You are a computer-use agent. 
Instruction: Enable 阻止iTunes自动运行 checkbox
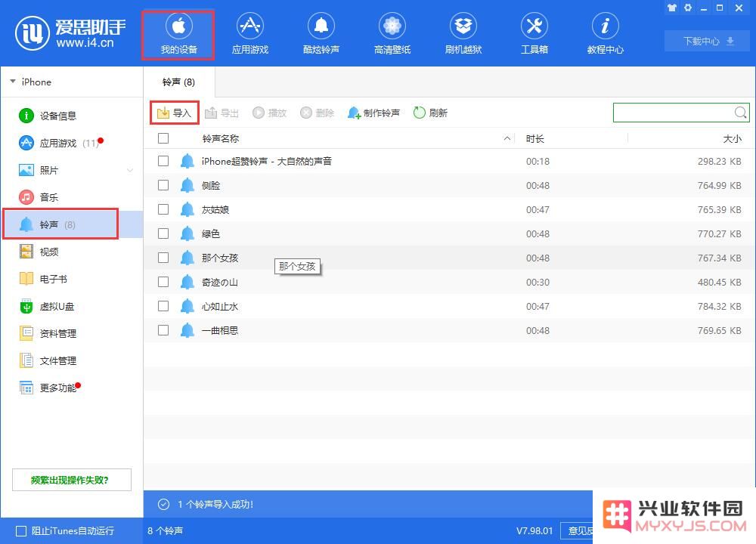21,531
